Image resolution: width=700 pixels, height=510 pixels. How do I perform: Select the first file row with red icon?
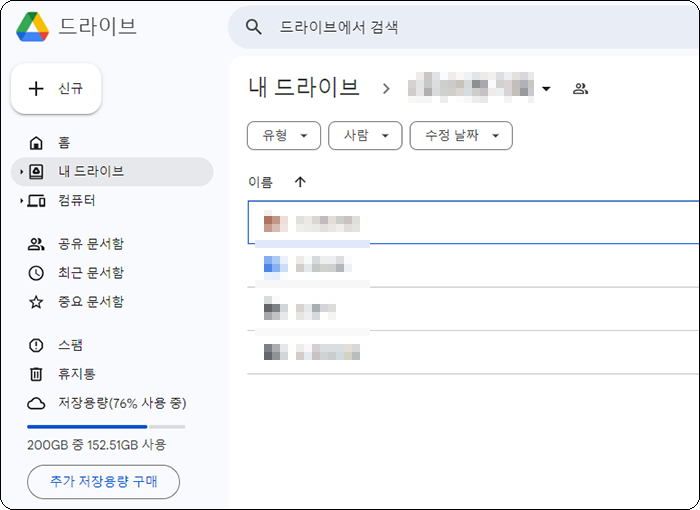pos(473,222)
